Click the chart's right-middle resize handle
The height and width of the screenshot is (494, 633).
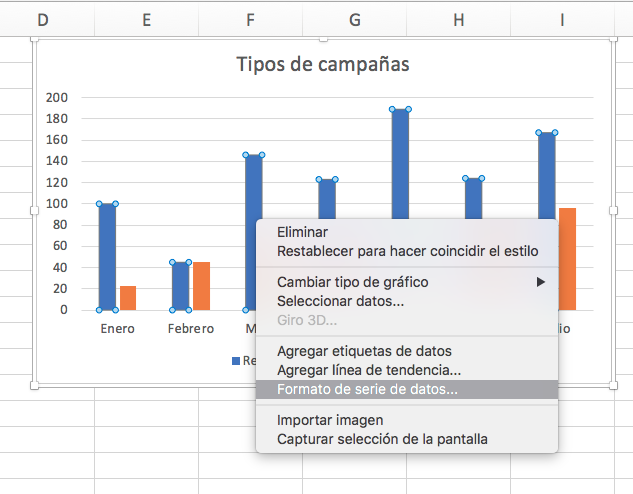coord(613,210)
